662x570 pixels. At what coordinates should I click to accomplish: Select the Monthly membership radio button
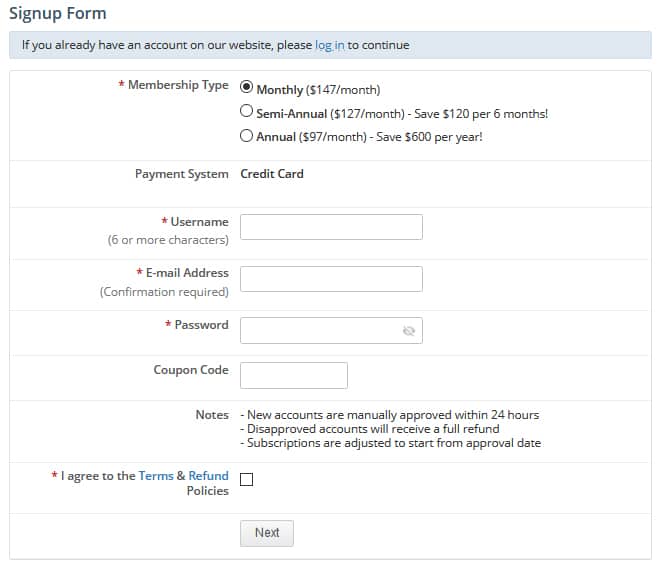click(247, 88)
